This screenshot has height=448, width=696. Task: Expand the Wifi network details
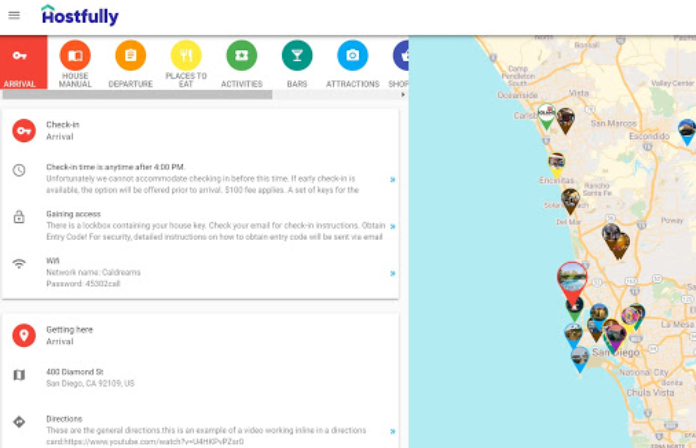392,273
